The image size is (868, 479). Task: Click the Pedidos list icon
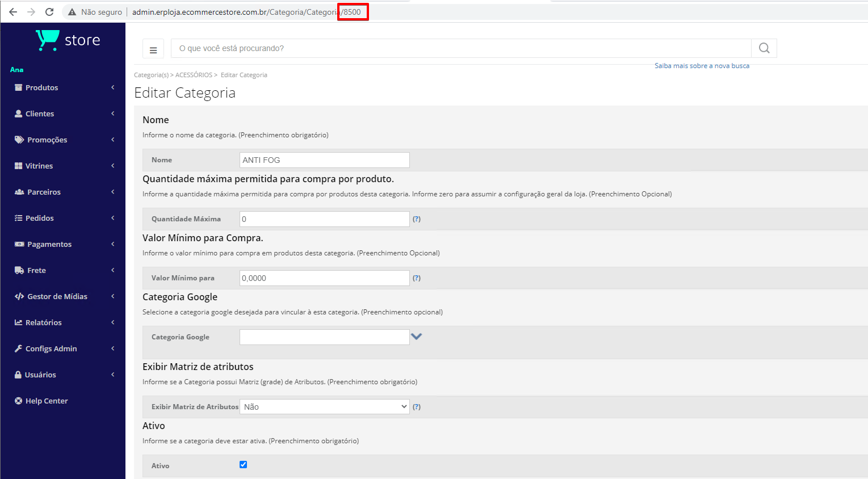tap(19, 218)
